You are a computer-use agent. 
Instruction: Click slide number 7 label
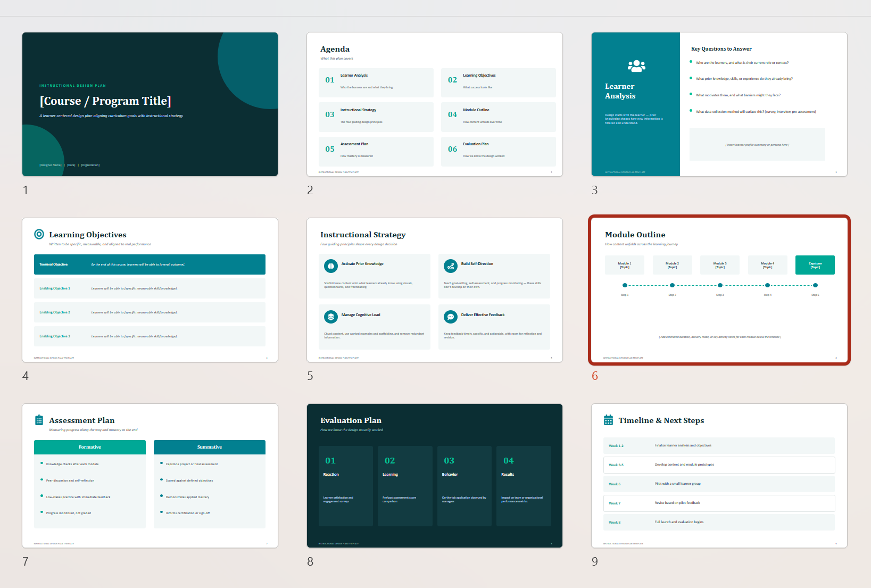26,561
